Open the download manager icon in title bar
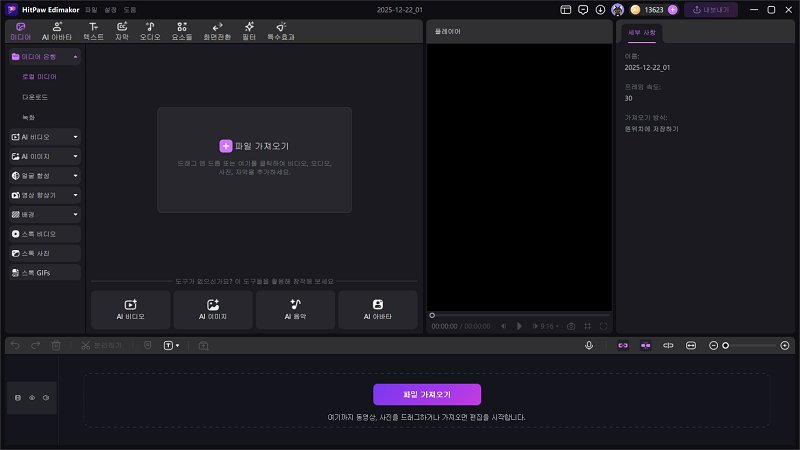 point(600,10)
